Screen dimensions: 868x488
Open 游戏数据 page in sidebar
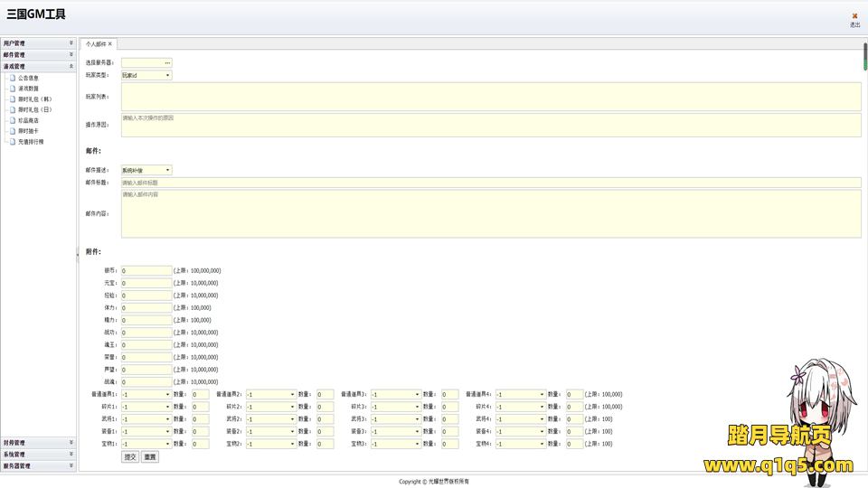(28, 89)
